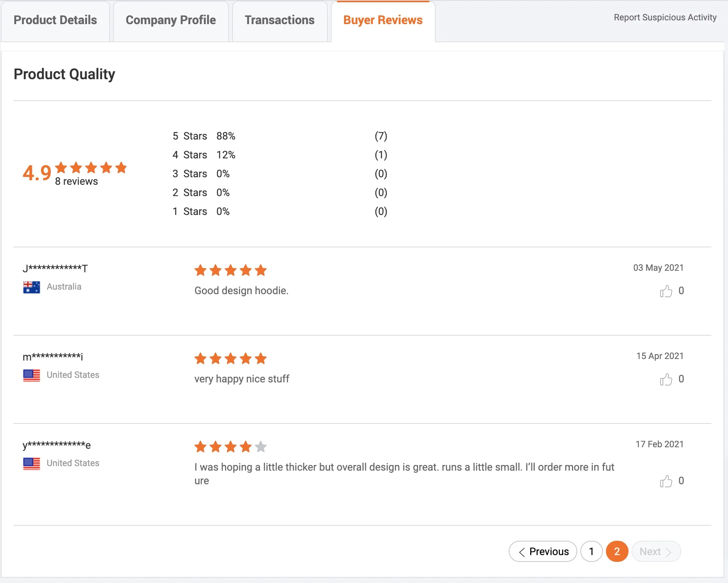Open the Transactions tab

[x=279, y=20]
